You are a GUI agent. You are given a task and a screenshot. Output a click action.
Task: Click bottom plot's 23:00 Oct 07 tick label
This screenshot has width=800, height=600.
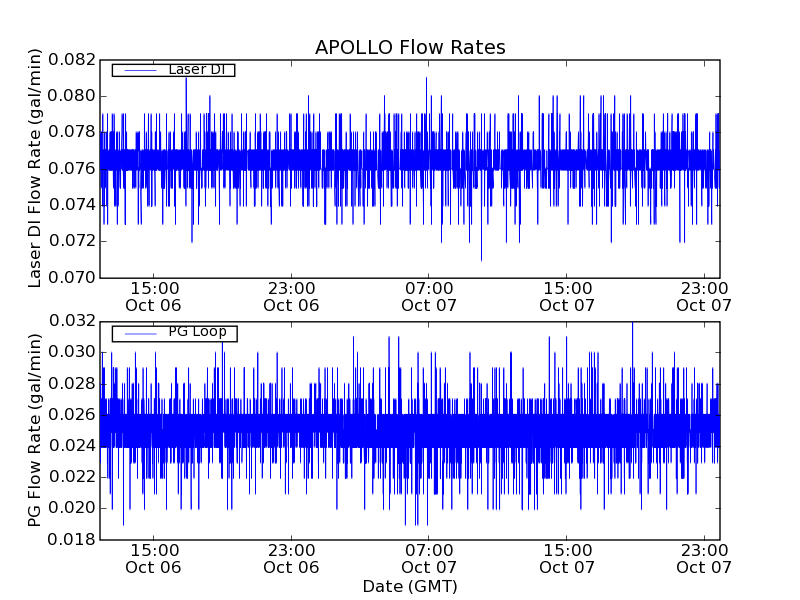[704, 558]
